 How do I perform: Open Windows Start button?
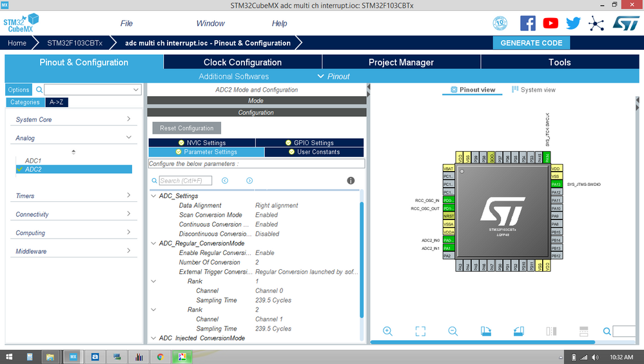[8, 357]
